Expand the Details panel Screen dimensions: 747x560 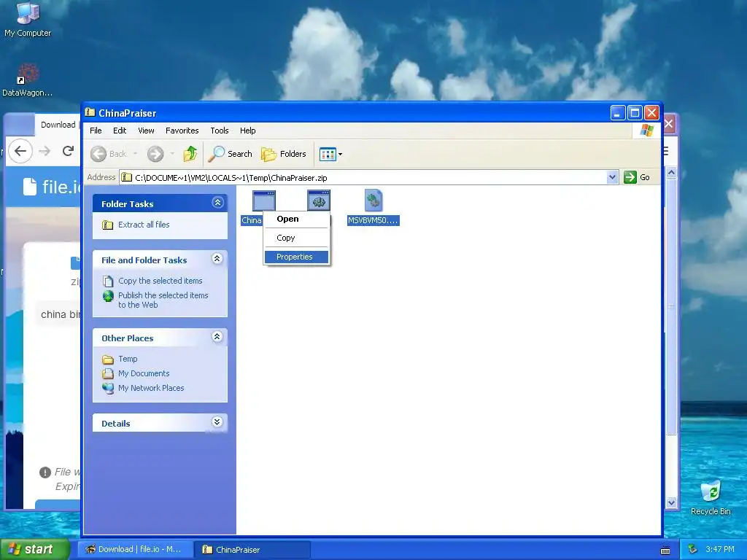click(217, 422)
